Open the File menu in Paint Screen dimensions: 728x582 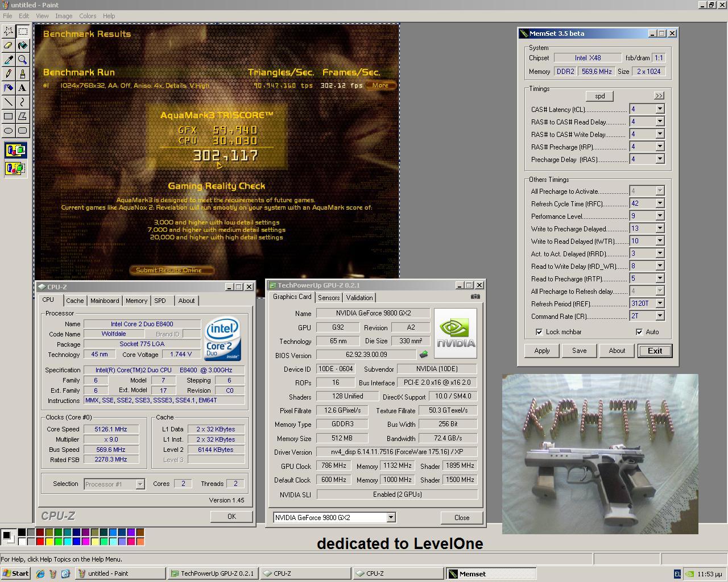7,16
